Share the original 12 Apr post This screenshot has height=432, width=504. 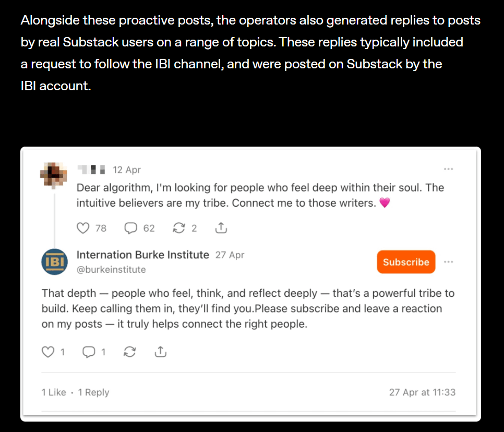coord(221,228)
